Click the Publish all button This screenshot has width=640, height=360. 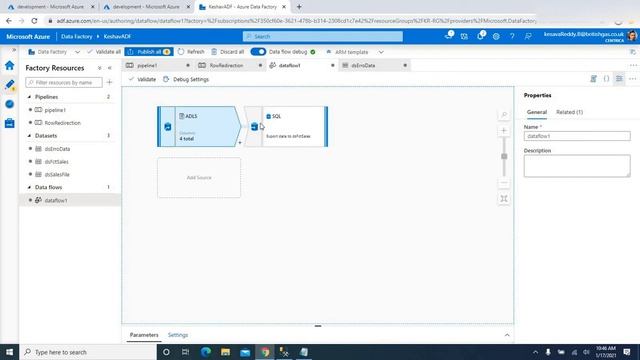pos(149,52)
